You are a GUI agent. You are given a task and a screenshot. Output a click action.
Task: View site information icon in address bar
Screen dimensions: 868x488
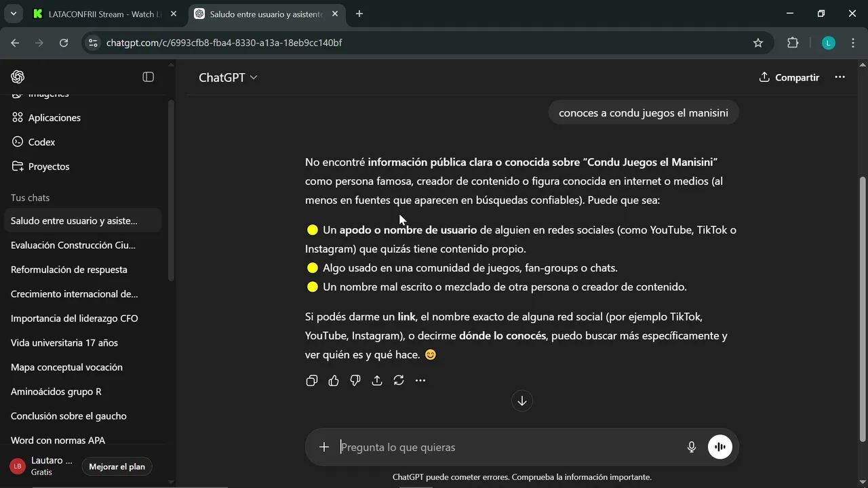(x=94, y=43)
